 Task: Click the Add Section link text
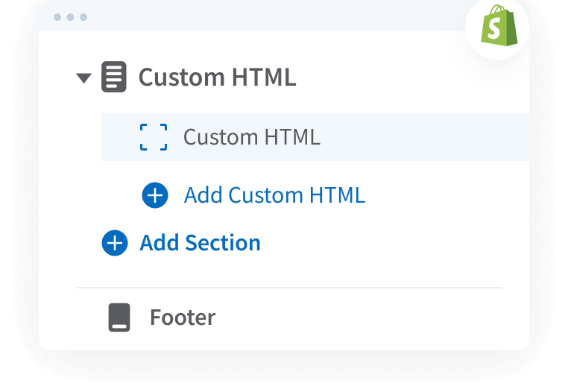pos(200,243)
